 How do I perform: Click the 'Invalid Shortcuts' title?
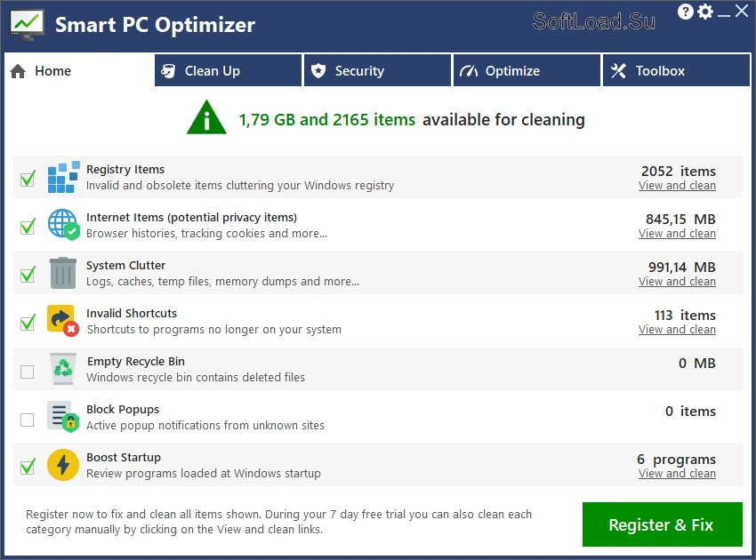pos(132,313)
